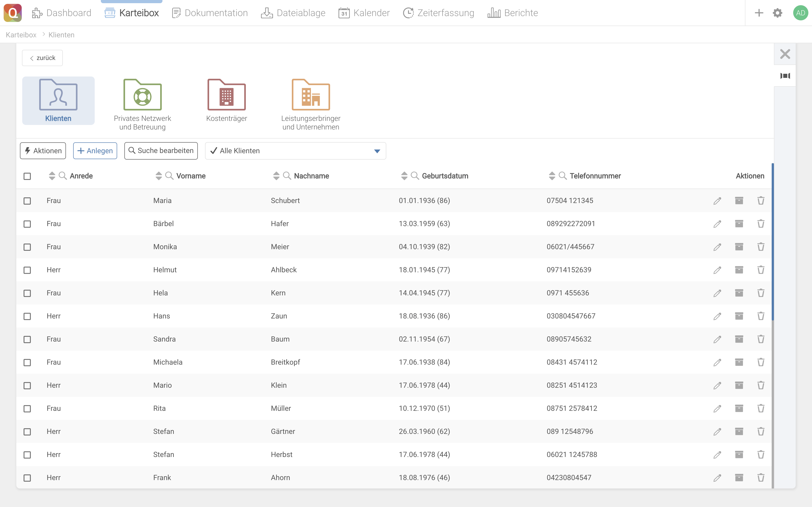Click the plus icon in top bar
812x507 pixels.
click(x=759, y=13)
